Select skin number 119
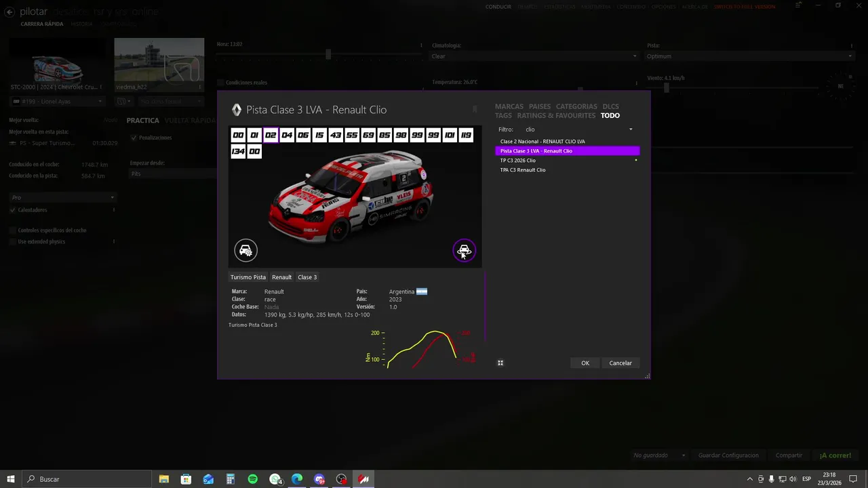Viewport: 868px width, 488px height. pyautogui.click(x=466, y=135)
